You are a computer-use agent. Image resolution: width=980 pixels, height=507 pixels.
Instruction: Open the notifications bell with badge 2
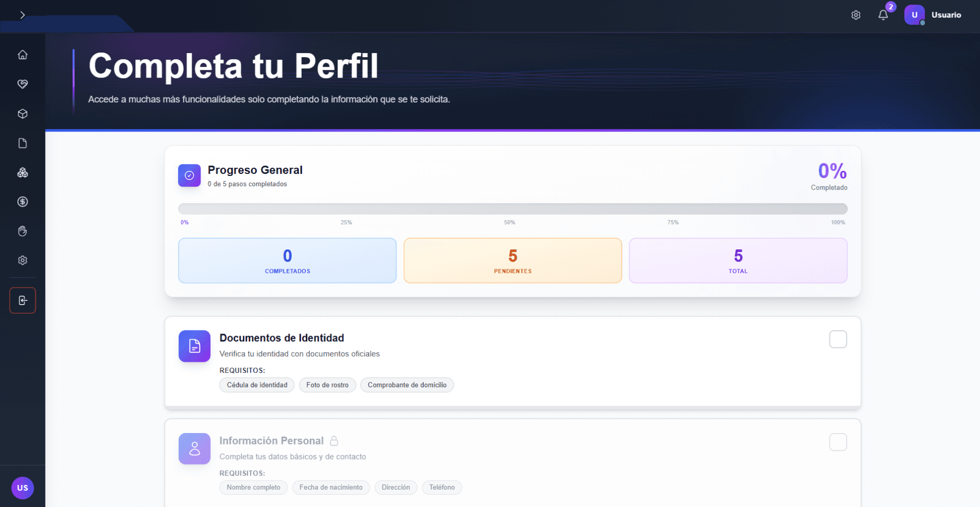coord(883,15)
